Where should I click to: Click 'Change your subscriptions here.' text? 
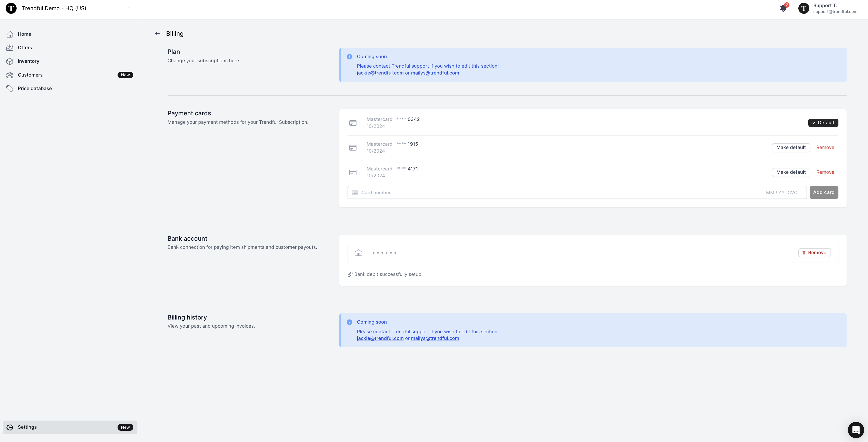pos(204,61)
